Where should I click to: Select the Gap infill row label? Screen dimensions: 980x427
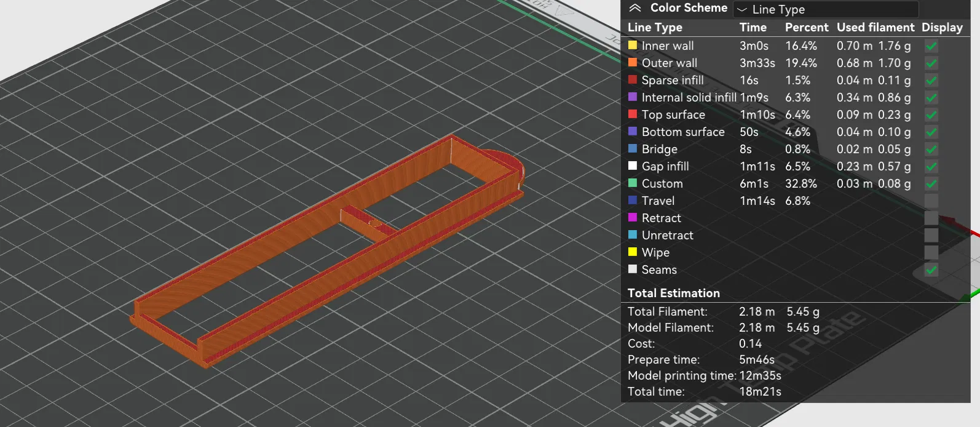coord(665,167)
